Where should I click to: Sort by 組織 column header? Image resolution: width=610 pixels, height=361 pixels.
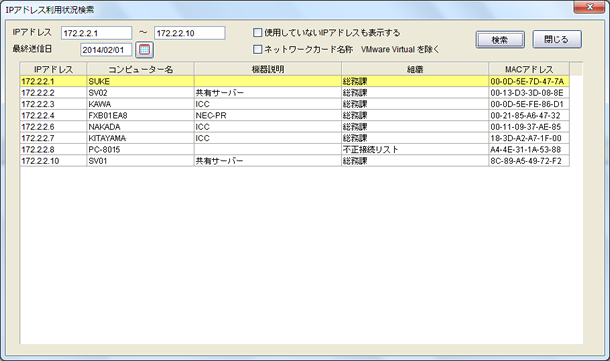(415, 69)
